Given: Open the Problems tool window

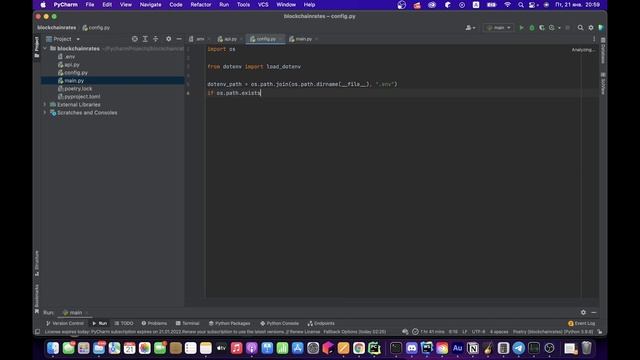Looking at the screenshot, I should pyautogui.click(x=154, y=323).
